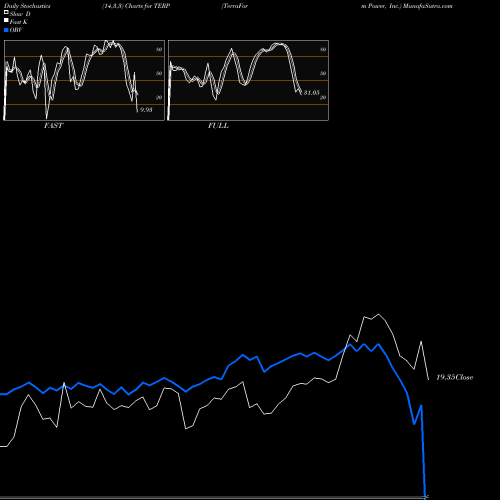Select the 'Daily Stochastics' title text
The width and height of the screenshot is (500, 500).
[27, 6]
